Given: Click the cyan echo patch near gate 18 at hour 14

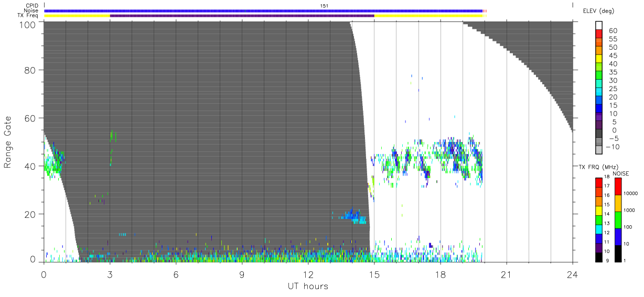Looking at the screenshot, I should click(x=352, y=216).
